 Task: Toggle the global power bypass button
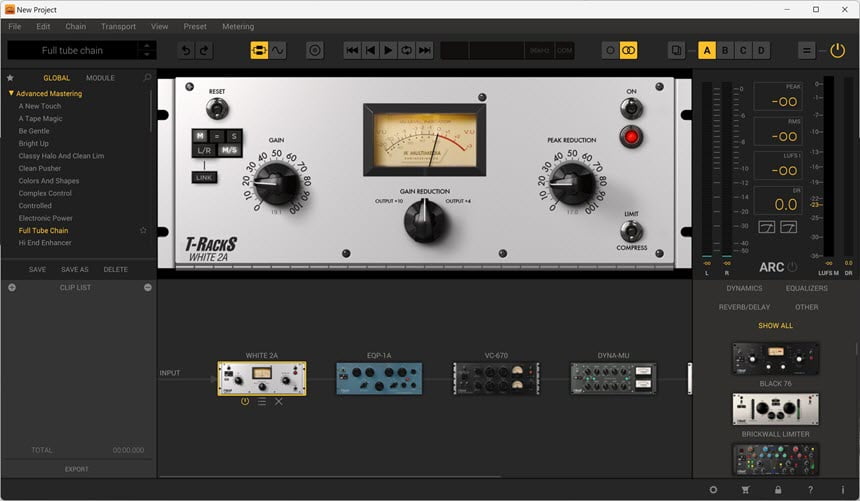[838, 50]
